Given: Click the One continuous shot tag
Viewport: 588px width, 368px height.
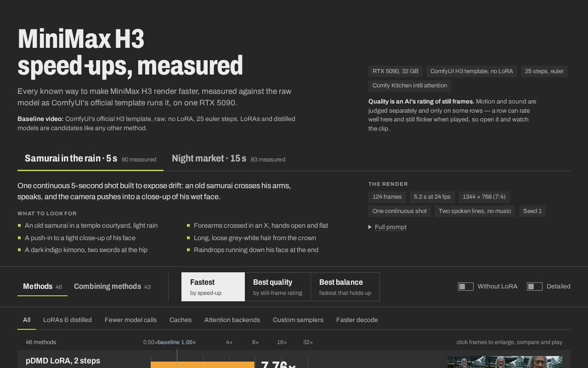Looking at the screenshot, I should (x=400, y=211).
